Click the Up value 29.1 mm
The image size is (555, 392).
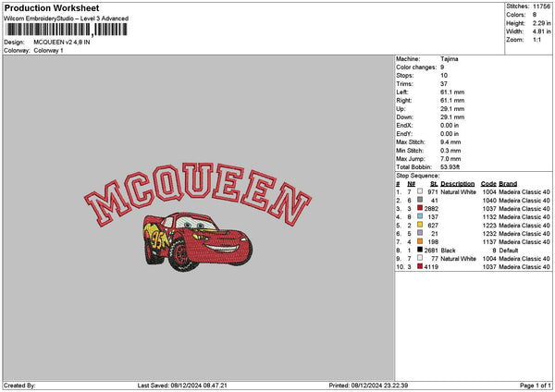(x=452, y=109)
